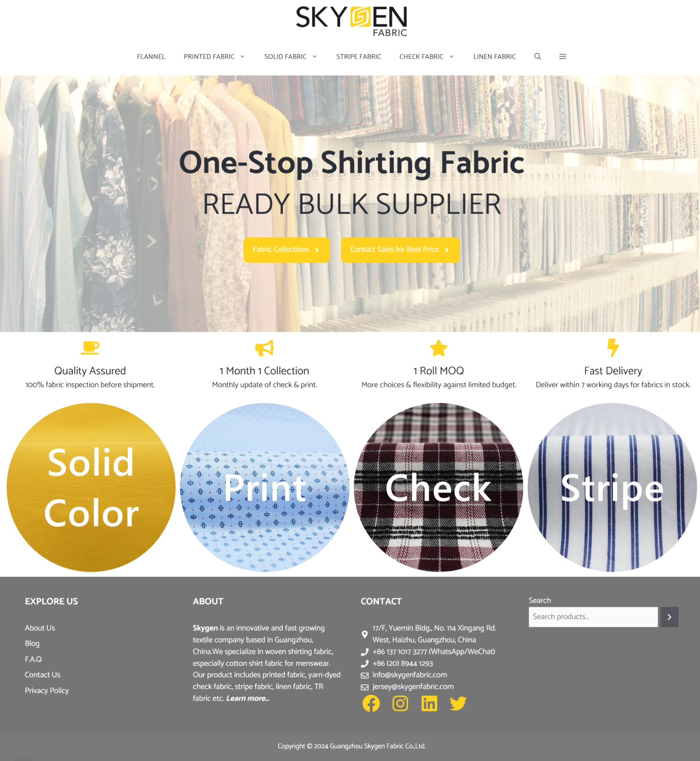Visit the Facebook page icon
This screenshot has width=700, height=761.
click(x=371, y=704)
